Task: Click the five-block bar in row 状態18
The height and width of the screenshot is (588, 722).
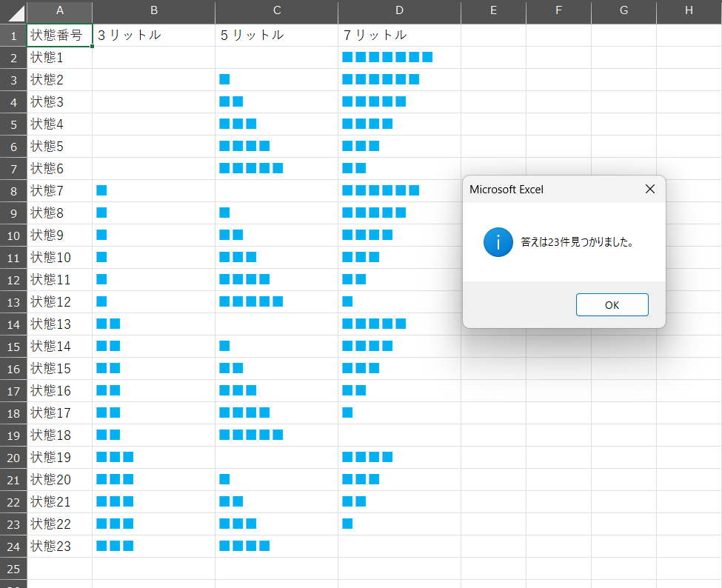Action: (251, 435)
